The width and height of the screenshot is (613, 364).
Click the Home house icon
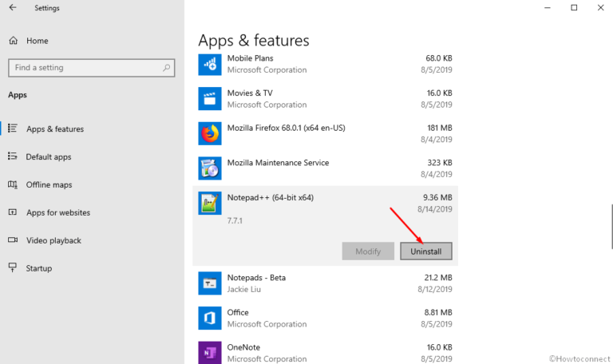tap(14, 41)
